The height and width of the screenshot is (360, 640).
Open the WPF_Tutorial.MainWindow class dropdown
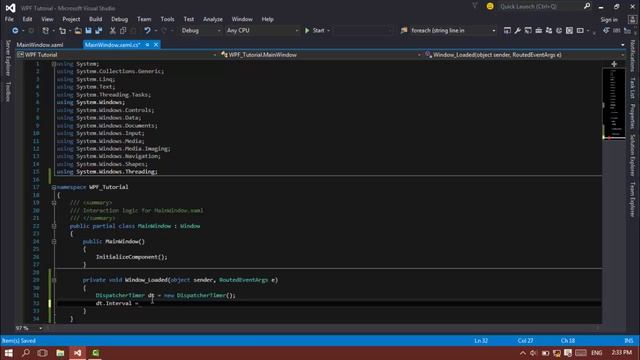320,55
